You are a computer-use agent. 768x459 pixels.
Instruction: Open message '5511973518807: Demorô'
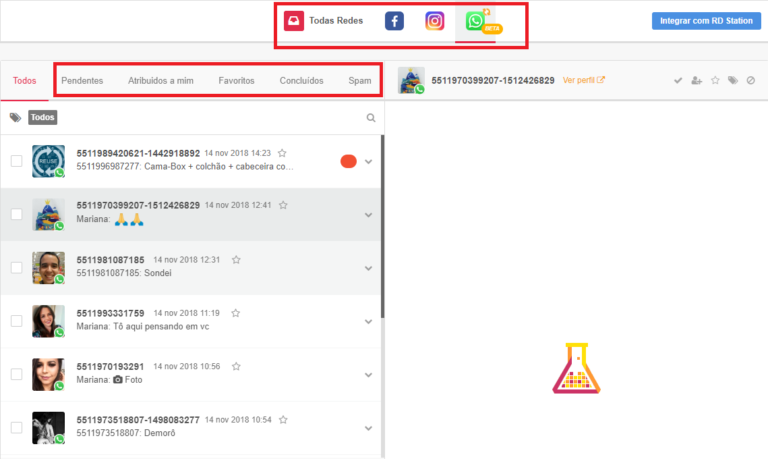126,433
